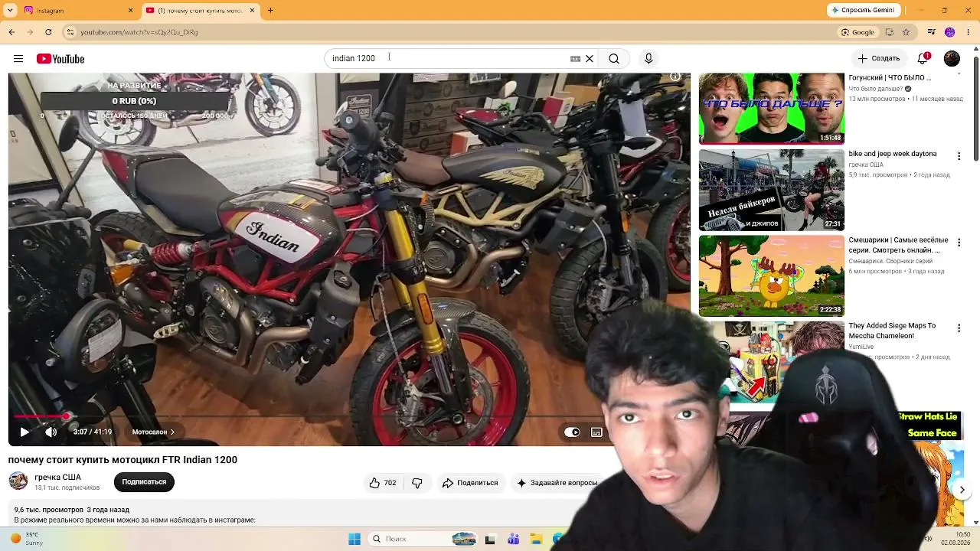Open the гречка США channel avatar

click(18, 481)
